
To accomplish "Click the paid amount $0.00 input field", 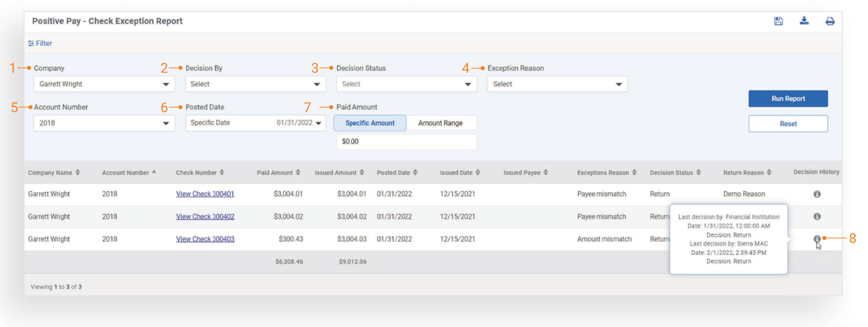I will 406,142.
